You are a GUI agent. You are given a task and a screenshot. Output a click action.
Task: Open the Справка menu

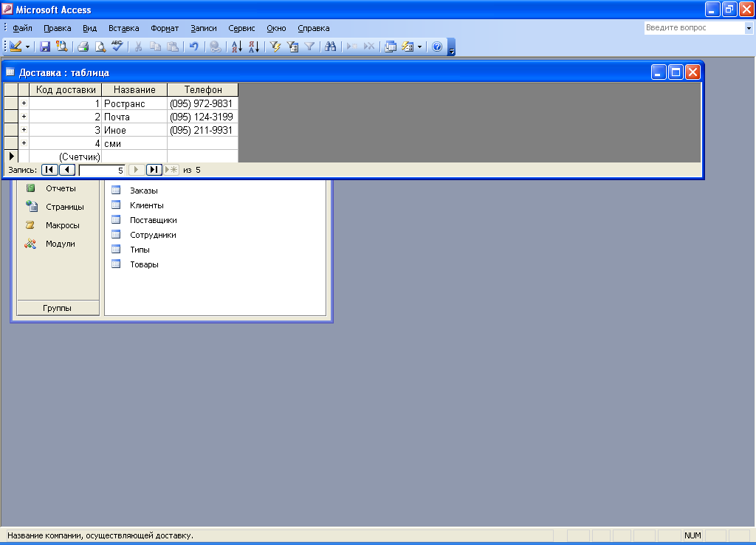(313, 28)
